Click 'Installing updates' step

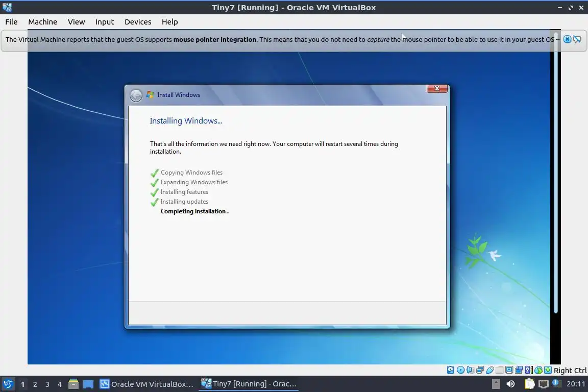[x=184, y=202]
